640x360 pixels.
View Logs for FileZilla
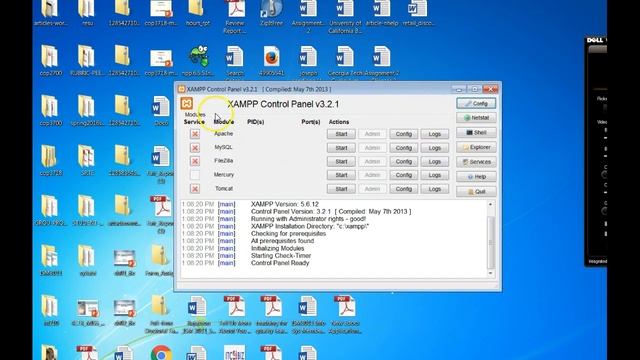[435, 161]
